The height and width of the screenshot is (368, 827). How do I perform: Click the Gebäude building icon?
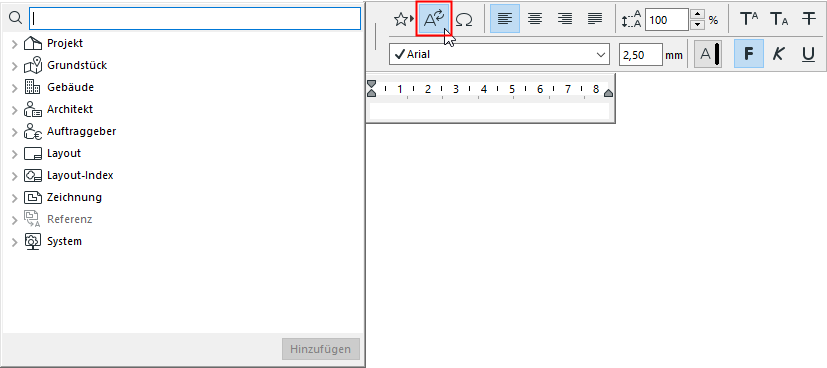pyautogui.click(x=33, y=87)
